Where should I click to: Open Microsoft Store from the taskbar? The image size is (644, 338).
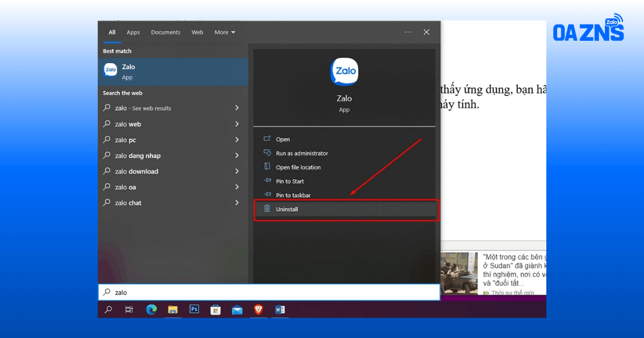[x=216, y=310]
